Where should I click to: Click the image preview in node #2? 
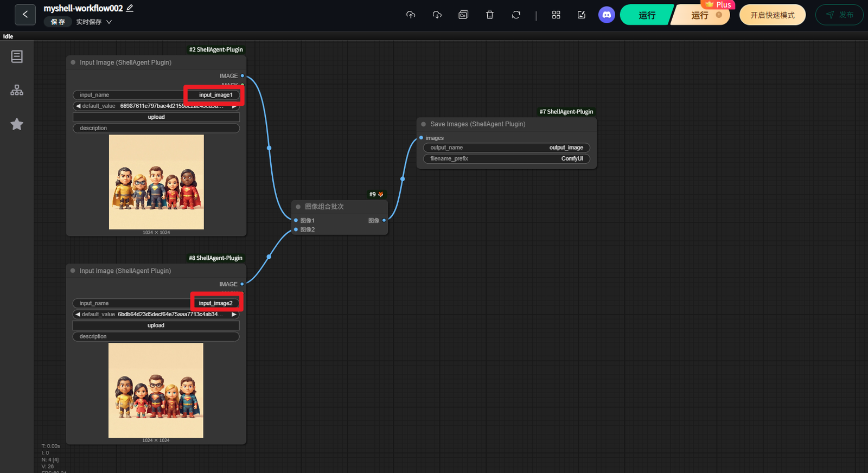pyautogui.click(x=156, y=182)
